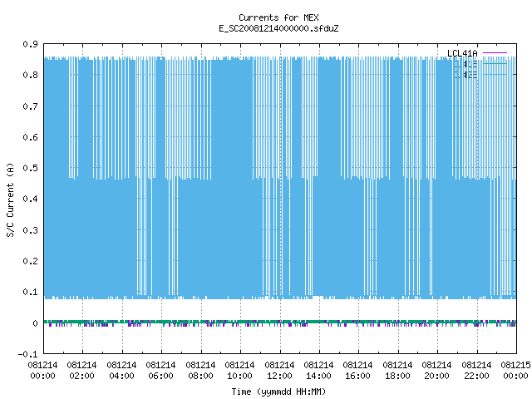Click the 20:00 time tick label
The height and width of the screenshot is (399, 532).
coord(436,371)
